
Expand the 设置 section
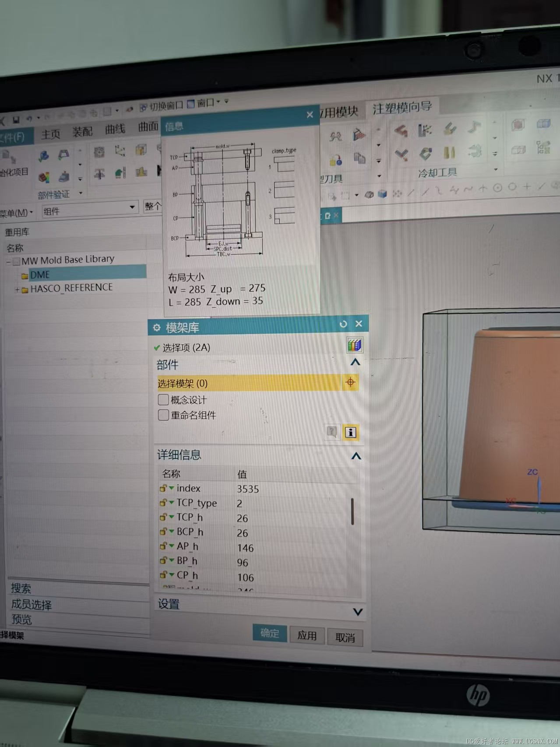coord(358,612)
